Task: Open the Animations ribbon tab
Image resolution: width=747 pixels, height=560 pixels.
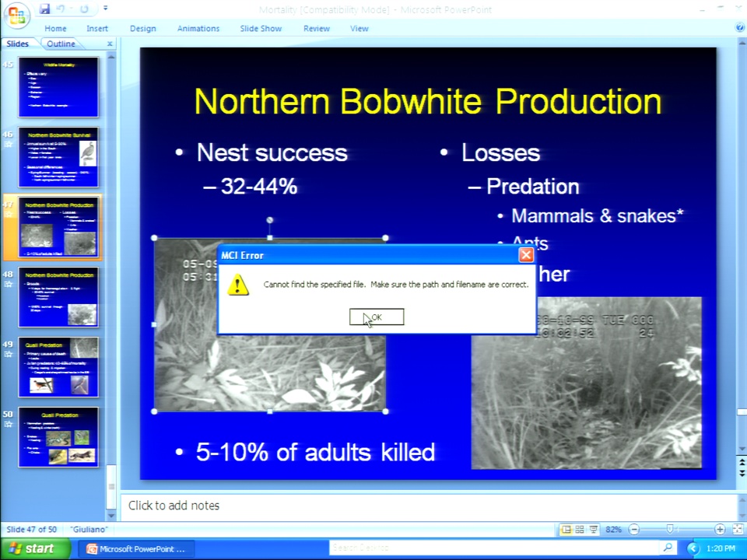Action: 198,29
